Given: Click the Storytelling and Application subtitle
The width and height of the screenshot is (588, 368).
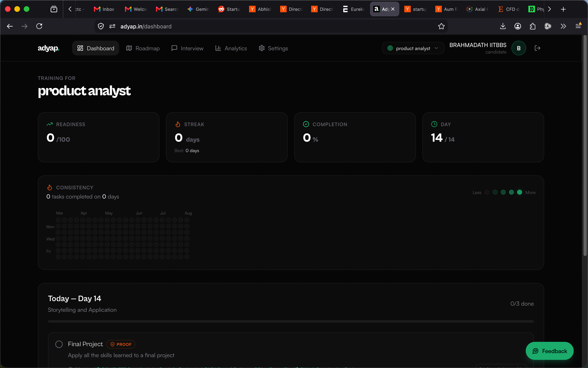Looking at the screenshot, I should pos(82,310).
